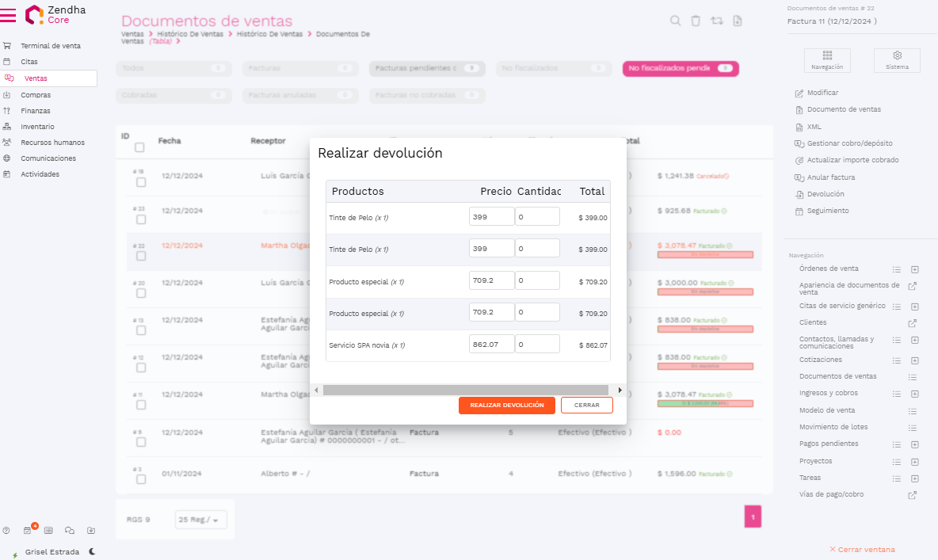Check the select-all checkbox under ID
The height and width of the screenshot is (560, 938).
pos(139,147)
